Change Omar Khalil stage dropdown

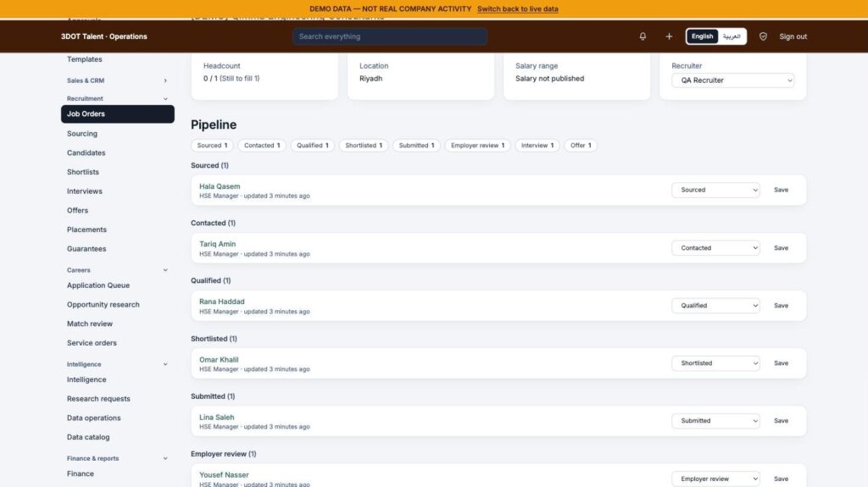pos(715,363)
